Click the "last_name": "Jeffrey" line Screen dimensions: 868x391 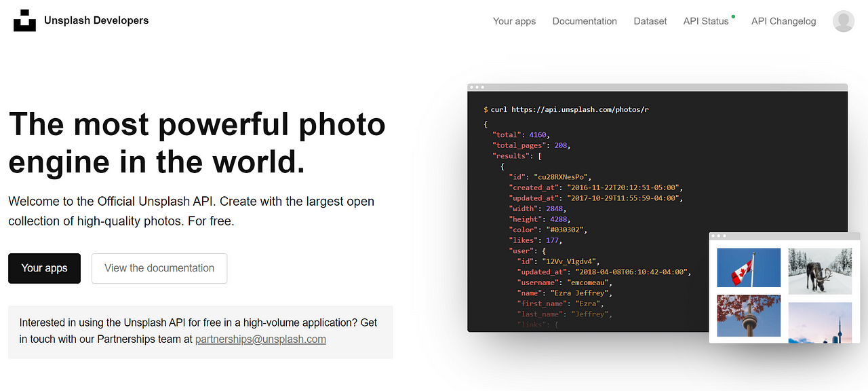566,314
